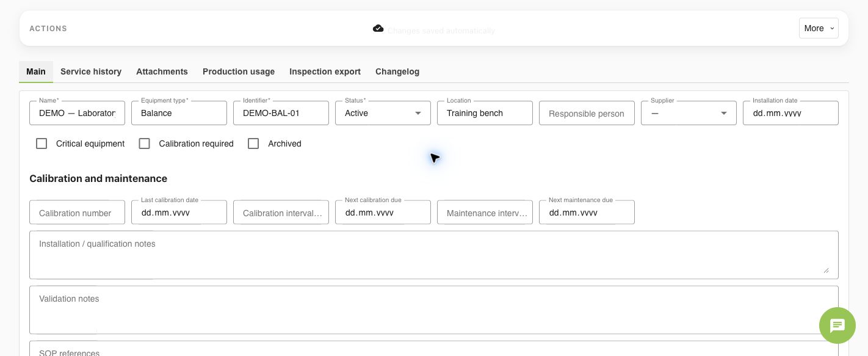Tick the Critical equipment checkbox
Screen dimensions: 868x356
click(42, 143)
